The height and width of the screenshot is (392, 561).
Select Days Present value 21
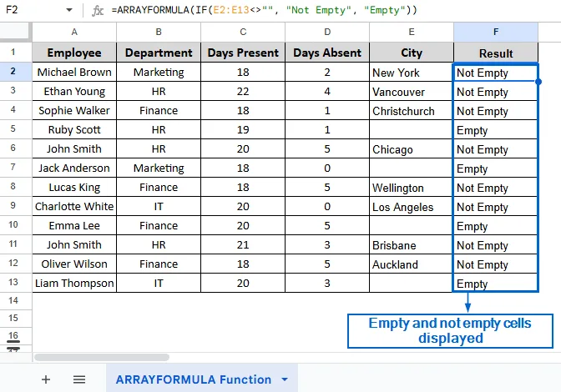point(243,244)
